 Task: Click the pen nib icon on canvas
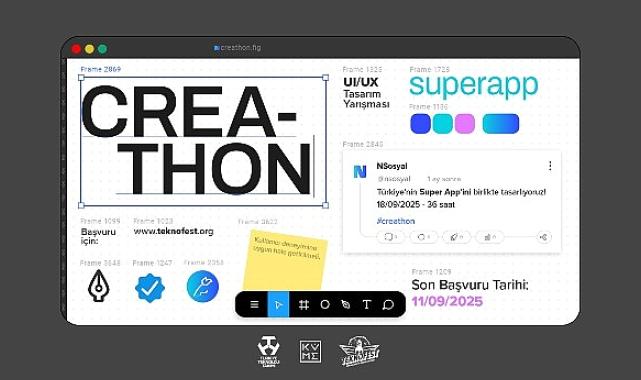point(99,286)
